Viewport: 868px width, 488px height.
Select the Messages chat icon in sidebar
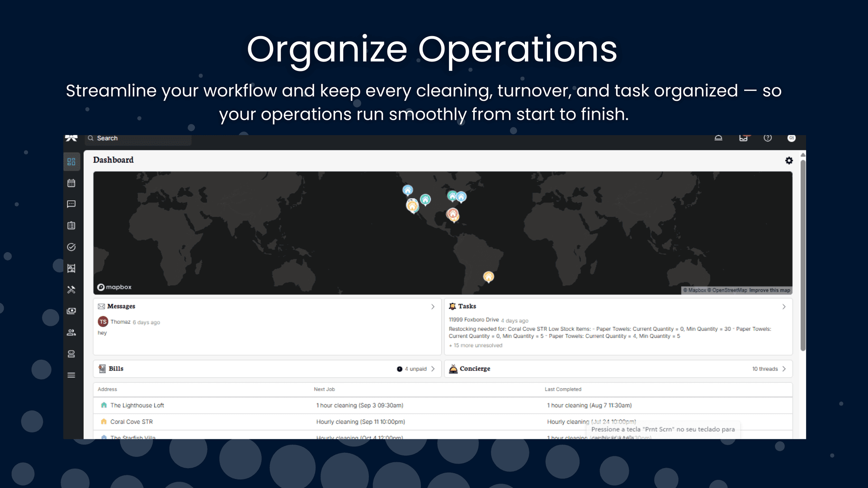tap(71, 204)
